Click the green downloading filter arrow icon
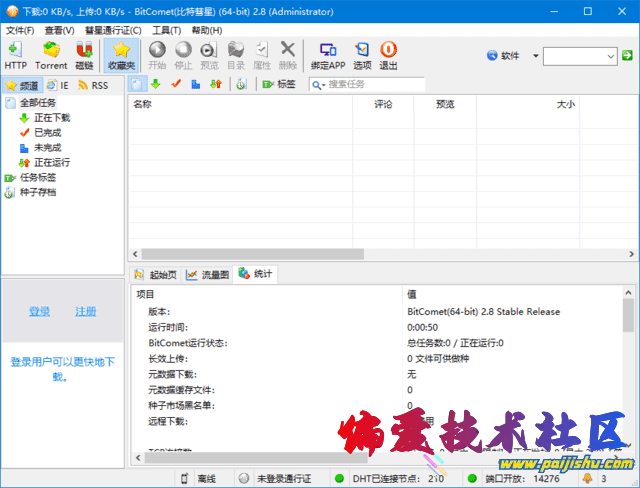 156,84
